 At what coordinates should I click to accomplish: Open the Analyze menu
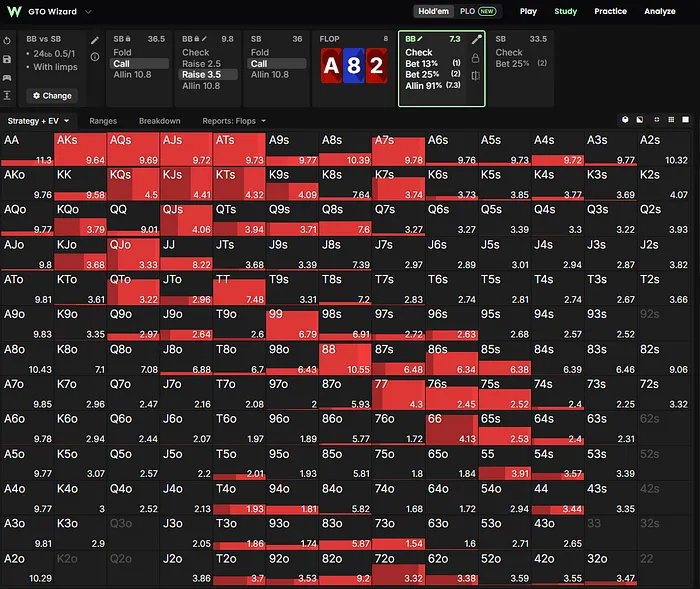[660, 11]
